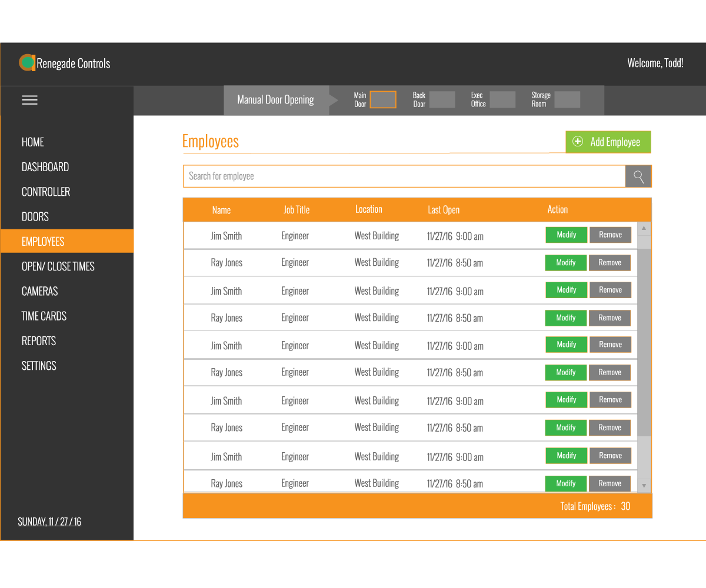Click the scrollbar down arrow on the employee list
The height and width of the screenshot is (588, 706).
[x=644, y=485]
